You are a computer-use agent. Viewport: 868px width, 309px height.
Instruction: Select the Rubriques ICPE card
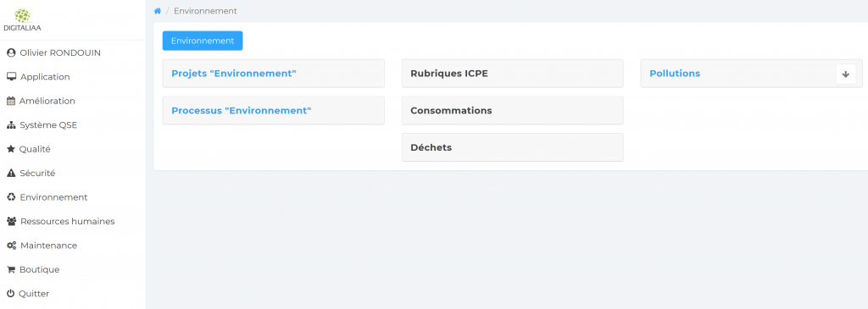pos(512,74)
